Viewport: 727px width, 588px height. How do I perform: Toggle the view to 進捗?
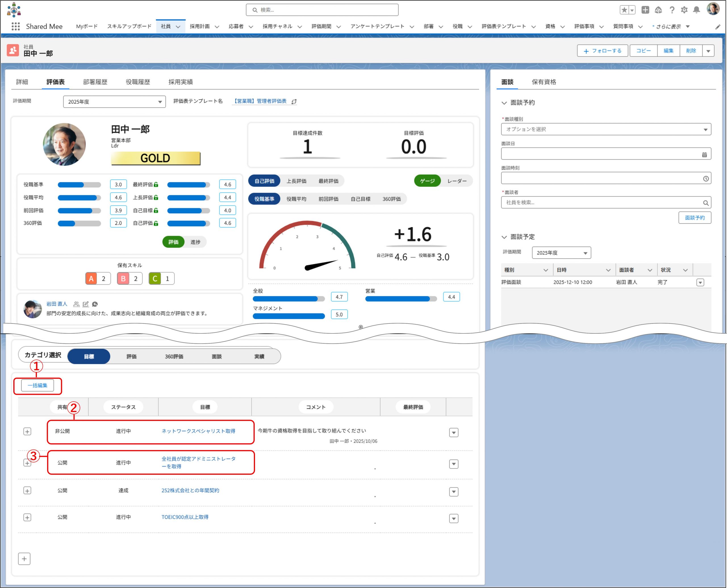(195, 242)
